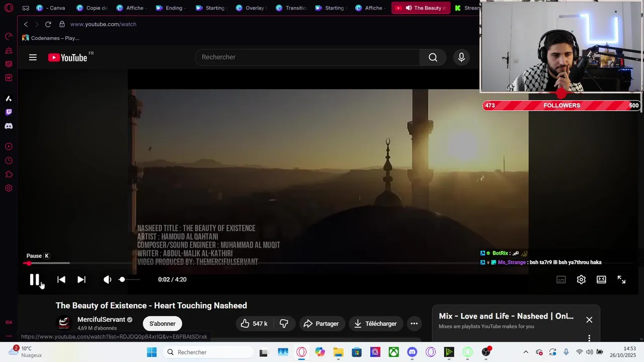Open the sidebar player play-circle icon
The height and width of the screenshot is (362, 644).
[9, 147]
